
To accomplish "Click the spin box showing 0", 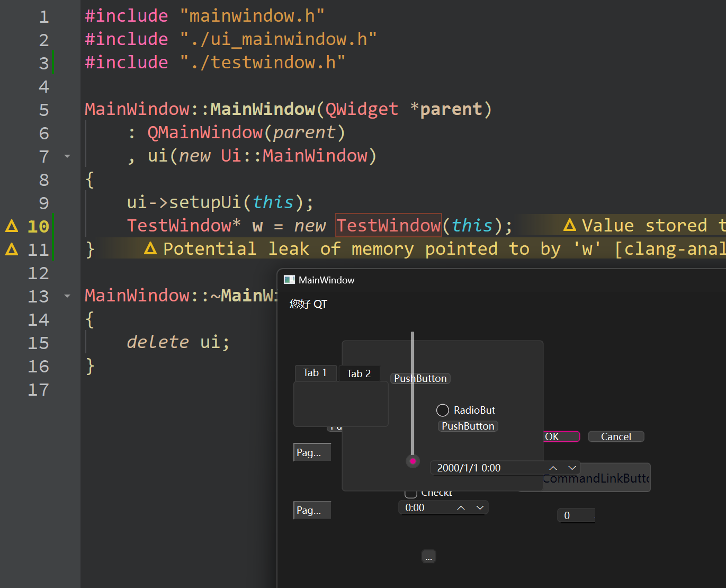I will tap(576, 515).
